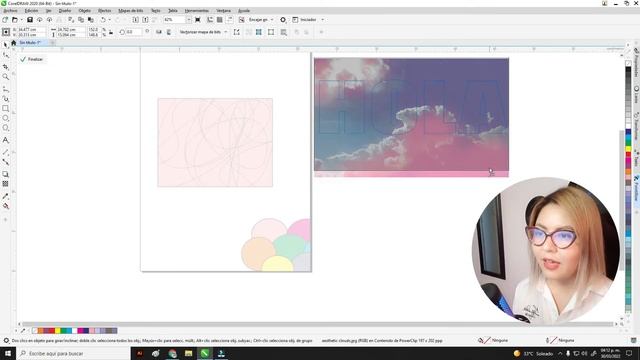Open Adobe Illustrator from the taskbar
The image size is (640, 360).
140,353
